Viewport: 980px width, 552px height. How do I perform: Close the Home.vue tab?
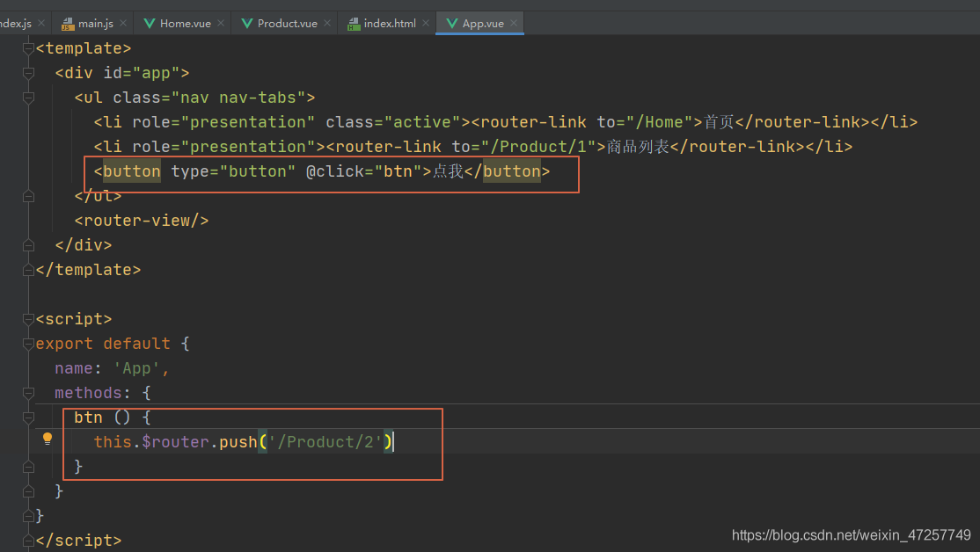(x=221, y=23)
